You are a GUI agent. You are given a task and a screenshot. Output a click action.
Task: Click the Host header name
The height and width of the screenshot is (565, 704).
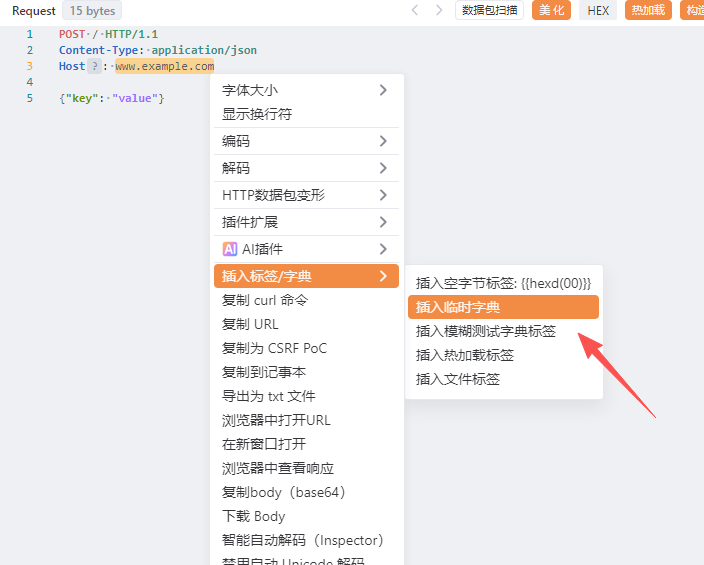[x=72, y=66]
